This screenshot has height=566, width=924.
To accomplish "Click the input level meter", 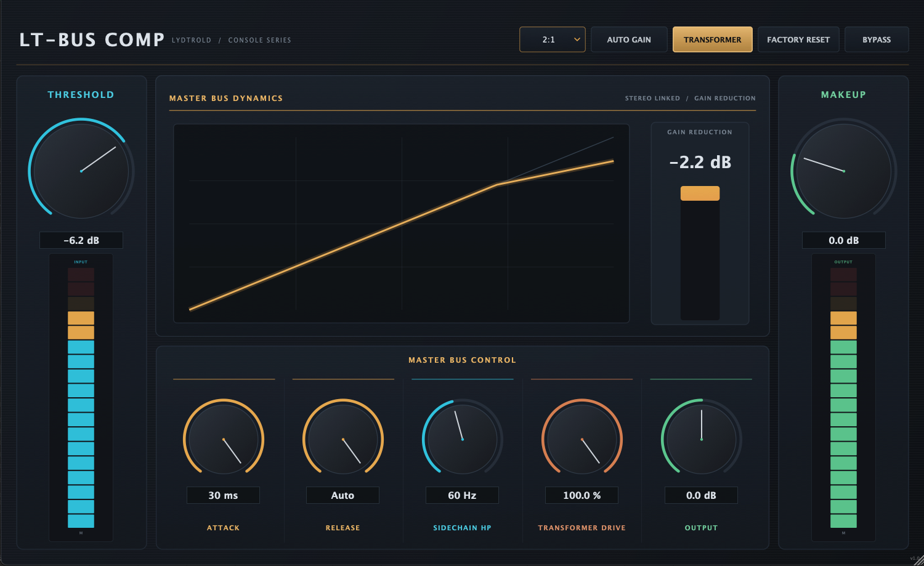I will click(x=81, y=397).
